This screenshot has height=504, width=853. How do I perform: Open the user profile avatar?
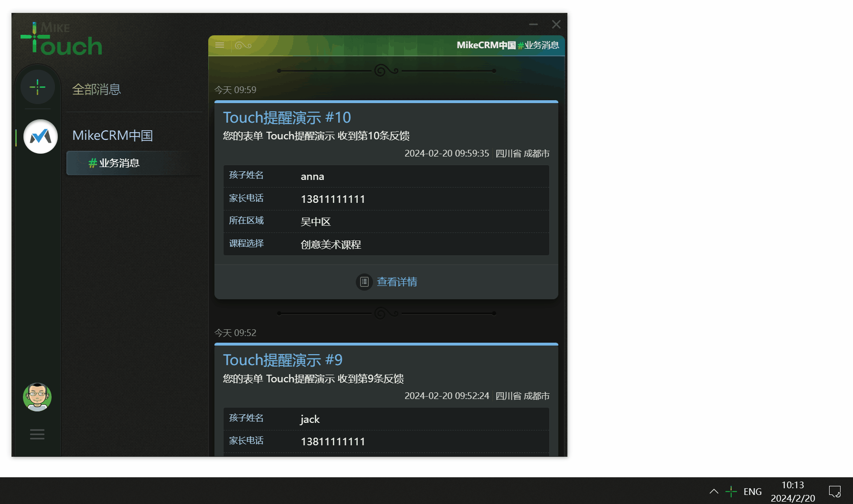coord(37,397)
